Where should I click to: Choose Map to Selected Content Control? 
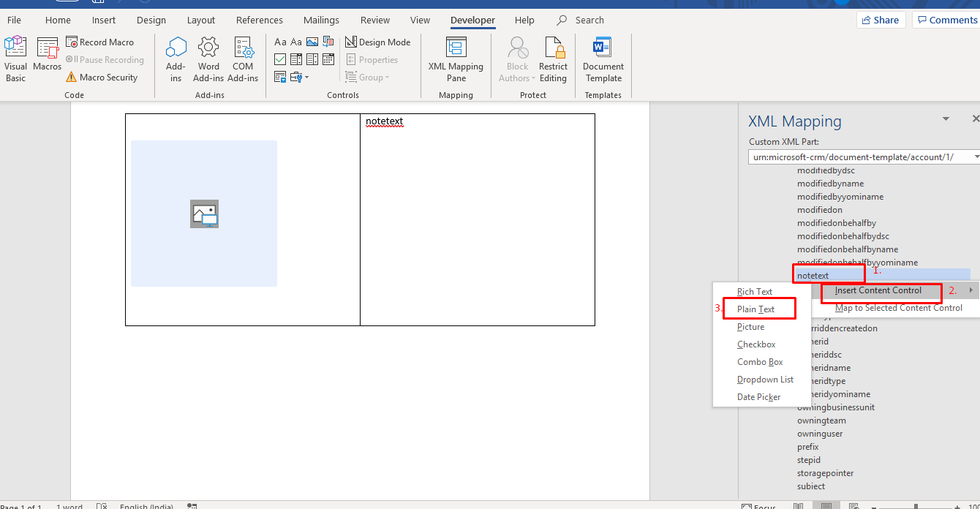(898, 308)
